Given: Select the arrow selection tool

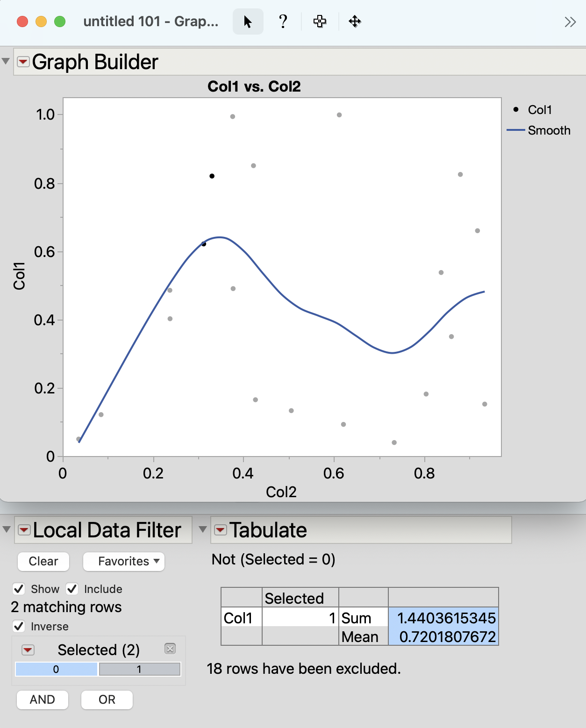Looking at the screenshot, I should point(248,21).
